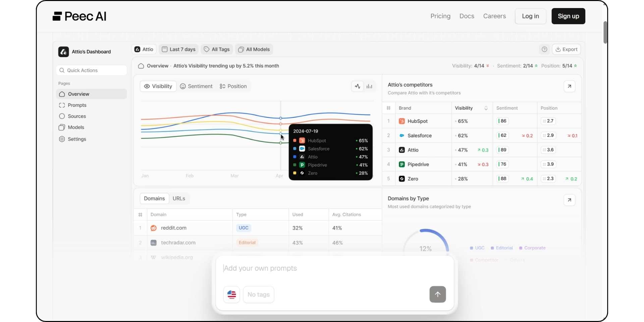
Task: Click the submit prompt arrow button
Action: coord(438,294)
